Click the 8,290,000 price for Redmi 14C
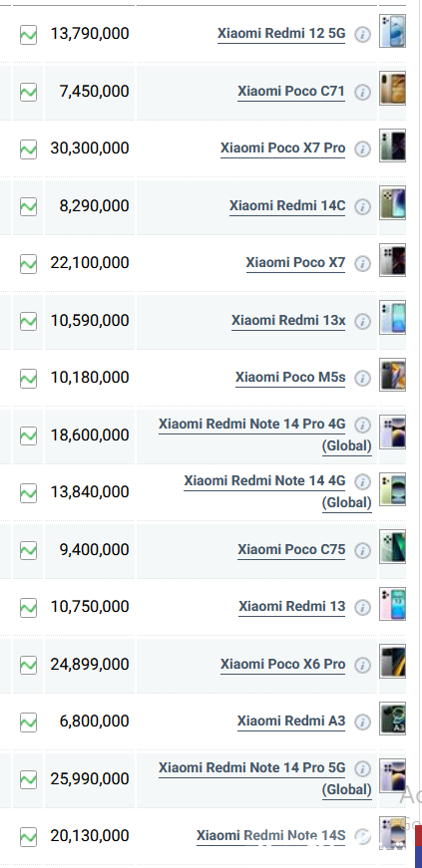This screenshot has height=868, width=422. [x=94, y=206]
